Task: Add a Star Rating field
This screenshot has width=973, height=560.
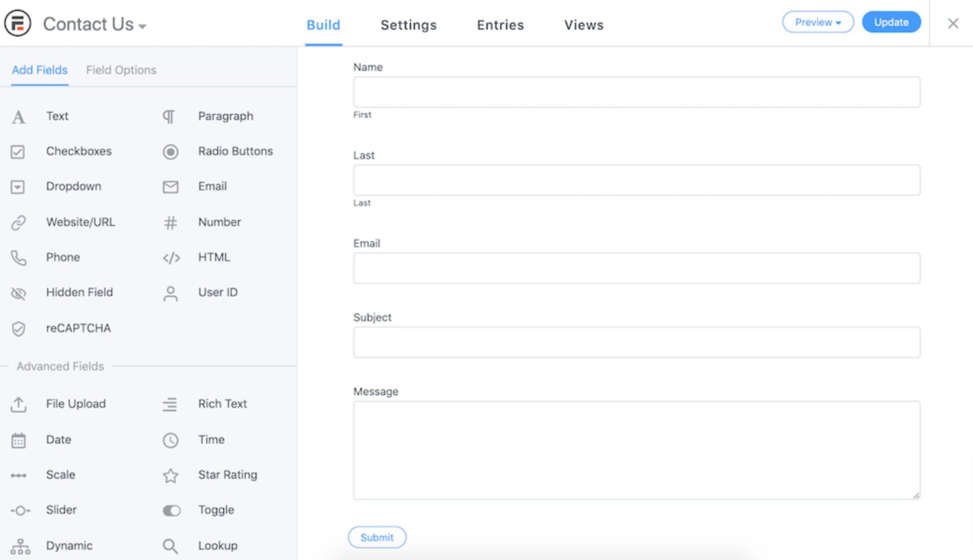Action: (x=227, y=475)
